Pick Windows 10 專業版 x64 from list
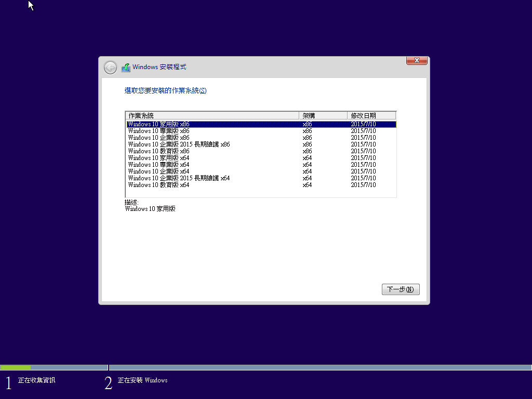The image size is (532, 399). tap(158, 165)
